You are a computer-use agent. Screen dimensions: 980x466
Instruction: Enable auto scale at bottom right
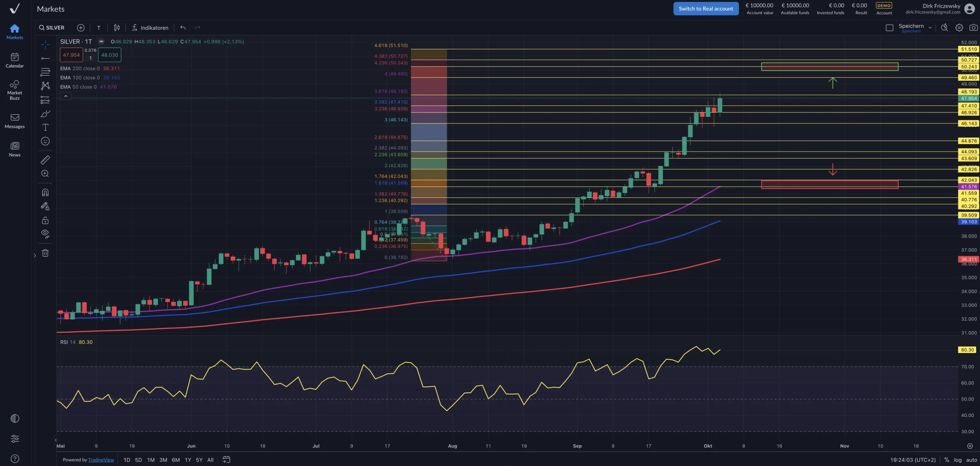972,460
